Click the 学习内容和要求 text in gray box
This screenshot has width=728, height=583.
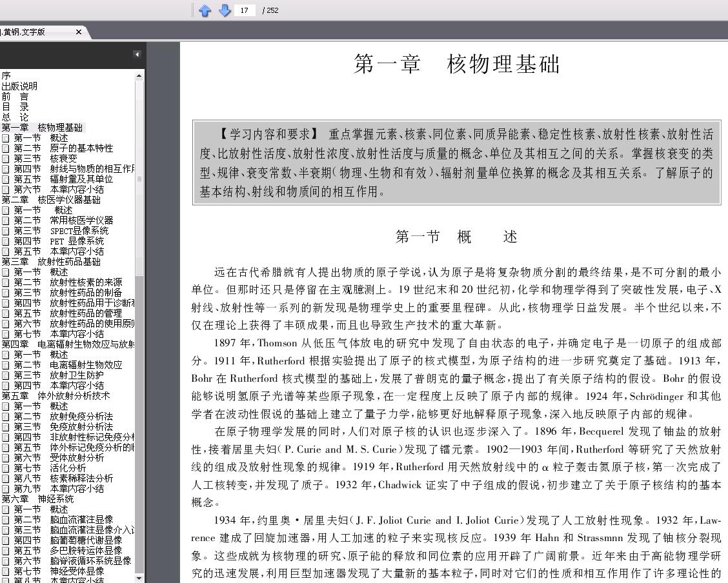tap(269, 135)
